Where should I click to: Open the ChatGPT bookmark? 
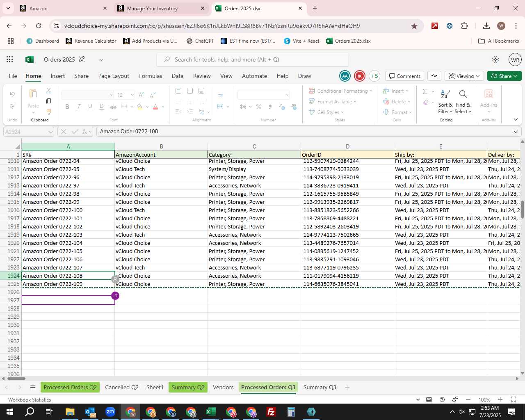pyautogui.click(x=200, y=41)
